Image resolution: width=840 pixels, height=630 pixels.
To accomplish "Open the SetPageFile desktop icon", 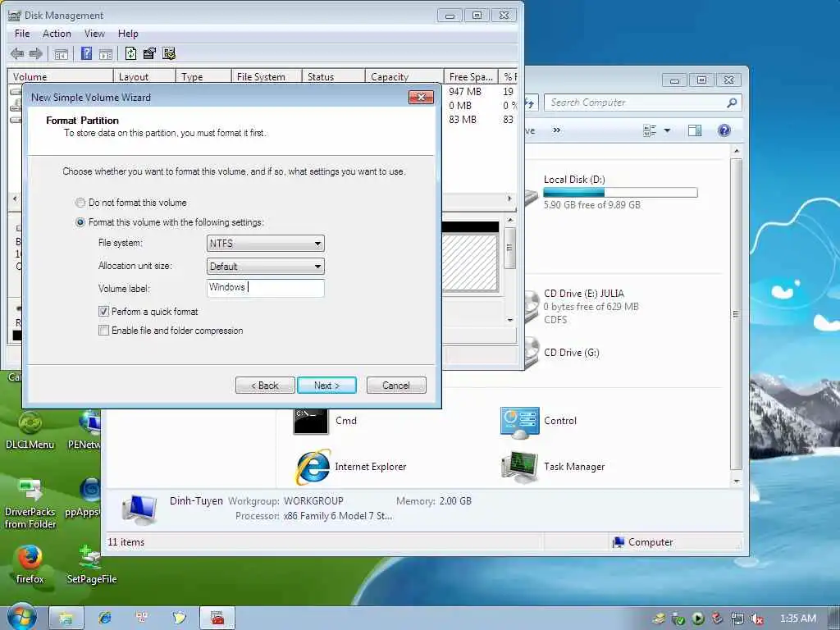I will click(91, 564).
